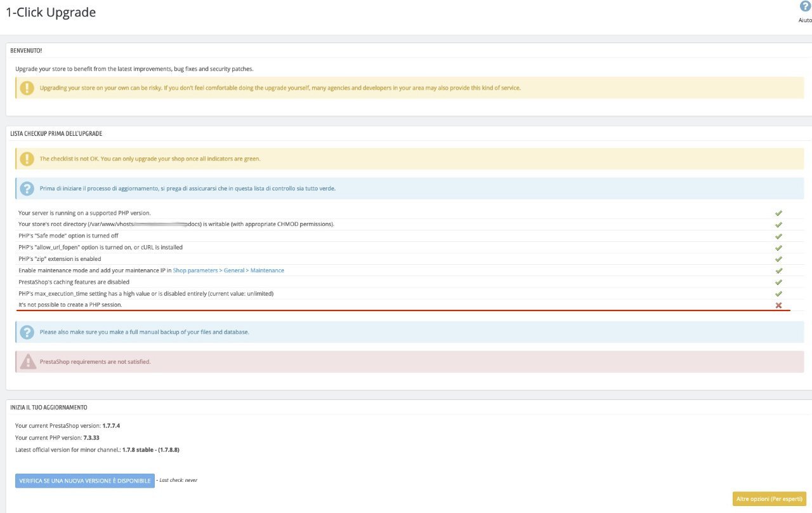Click store's root directory writable text
812x513 pixels.
tap(176, 225)
